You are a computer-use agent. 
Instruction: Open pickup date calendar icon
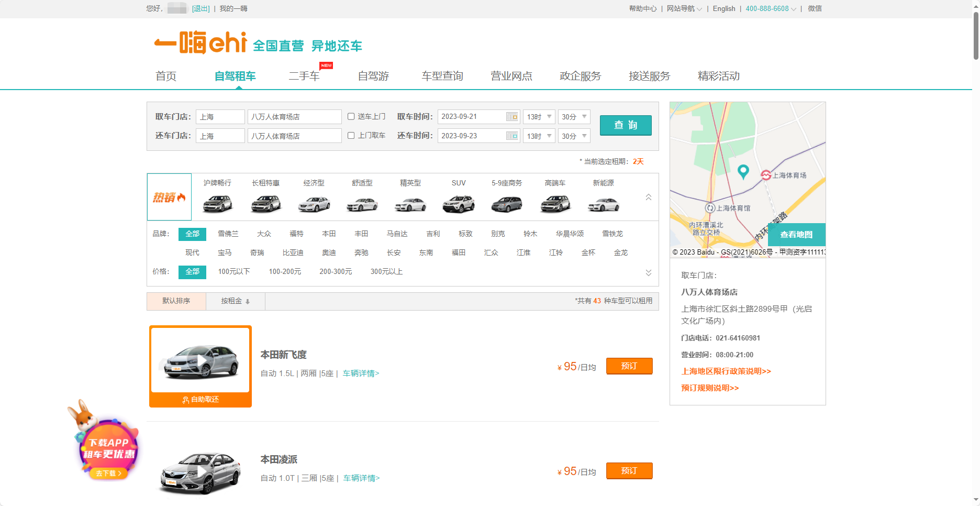(511, 117)
